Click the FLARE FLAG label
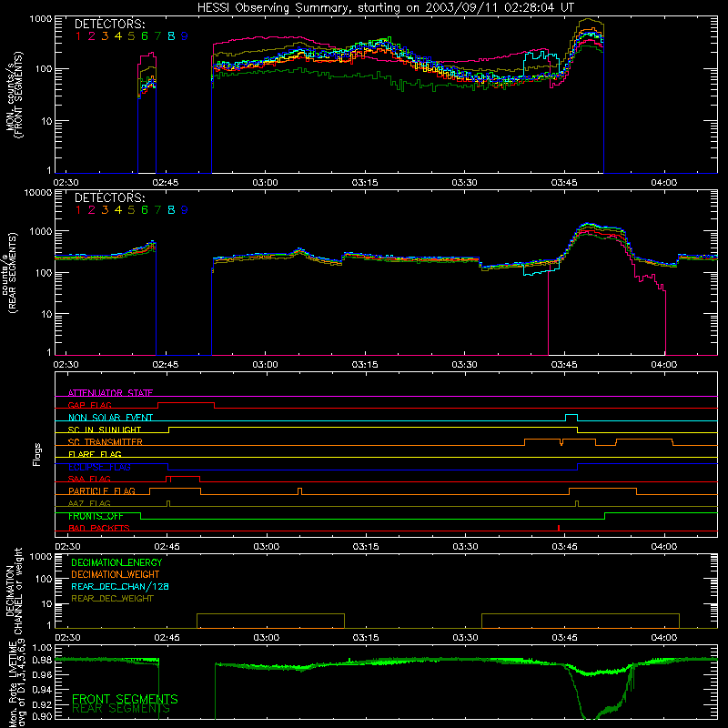The width and height of the screenshot is (728, 728). [x=95, y=454]
